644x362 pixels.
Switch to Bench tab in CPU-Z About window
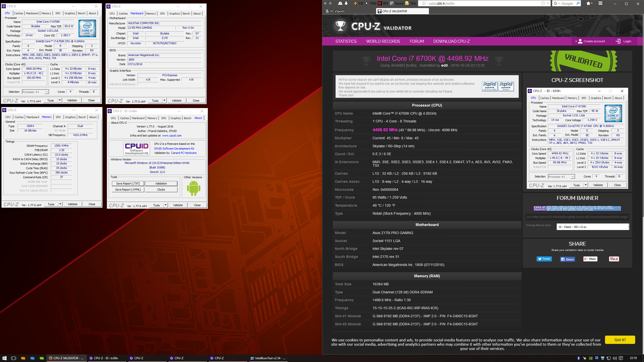[x=187, y=118]
